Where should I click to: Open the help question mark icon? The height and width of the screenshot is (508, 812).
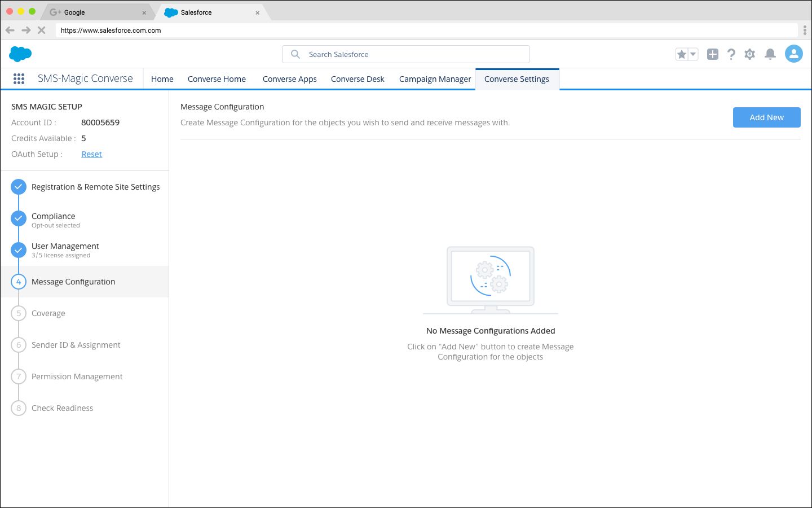pos(731,54)
